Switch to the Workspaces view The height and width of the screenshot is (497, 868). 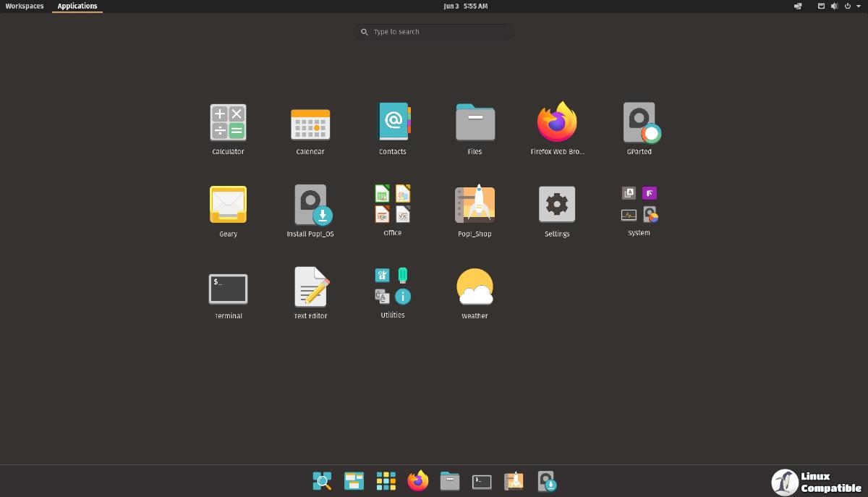coord(25,6)
